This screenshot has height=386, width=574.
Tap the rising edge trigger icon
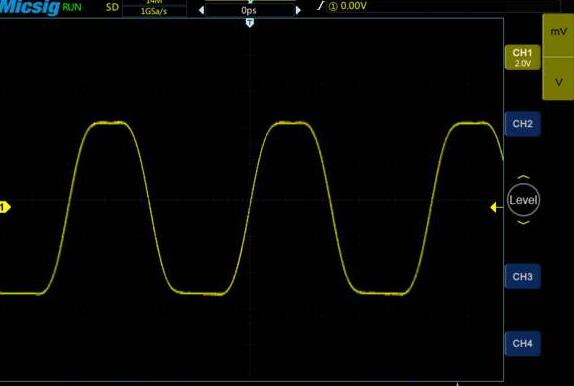(x=321, y=5)
